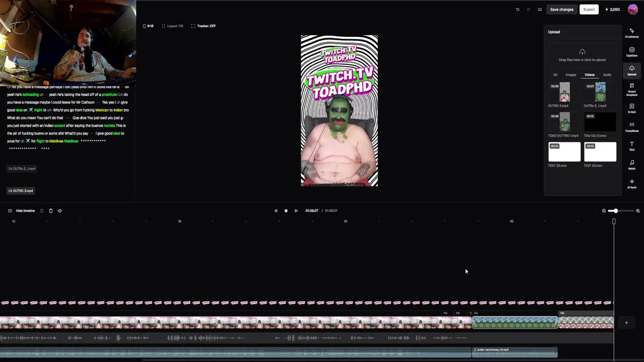Hide the timeline
Viewport: 644px width, 362px height.
click(22, 211)
